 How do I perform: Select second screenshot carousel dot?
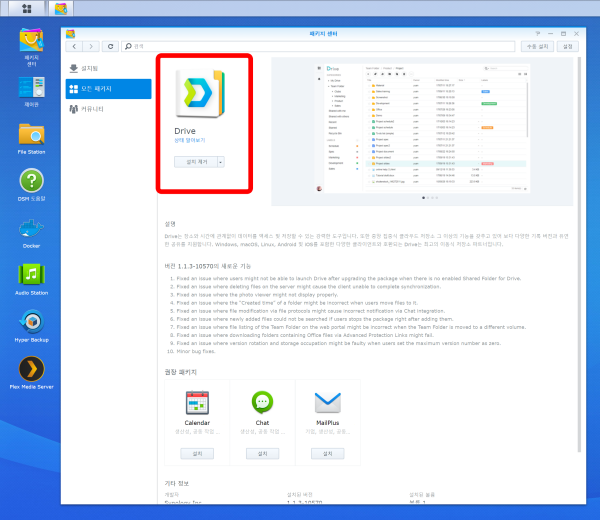coord(428,198)
